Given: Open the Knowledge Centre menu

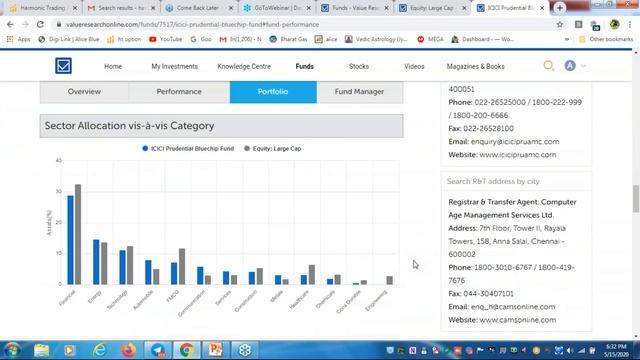Looking at the screenshot, I should [244, 66].
